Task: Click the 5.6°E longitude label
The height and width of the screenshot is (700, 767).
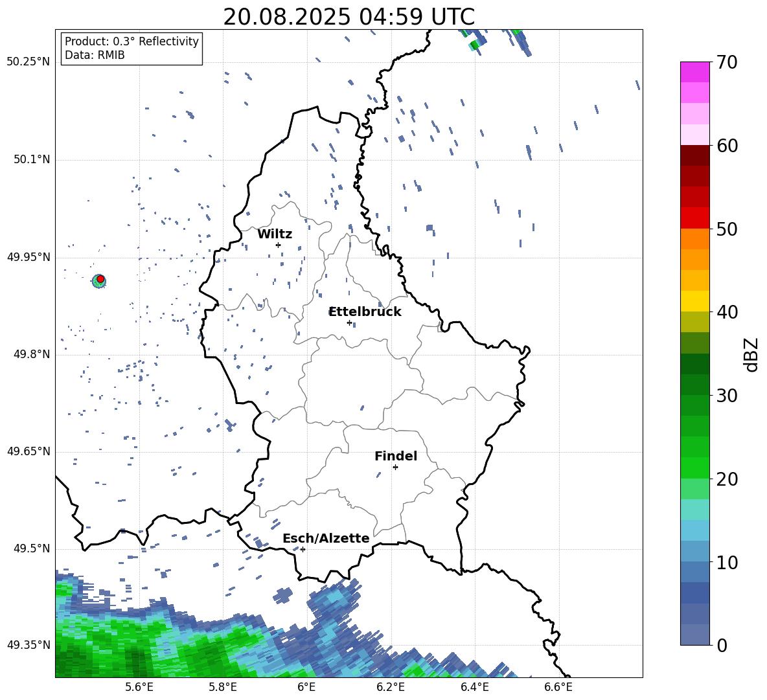Action: tap(139, 687)
